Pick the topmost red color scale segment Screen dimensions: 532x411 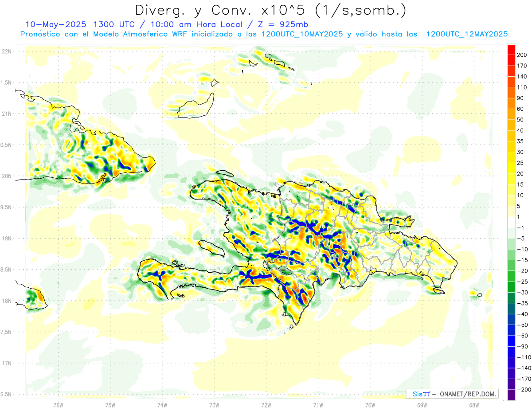[x=511, y=50]
